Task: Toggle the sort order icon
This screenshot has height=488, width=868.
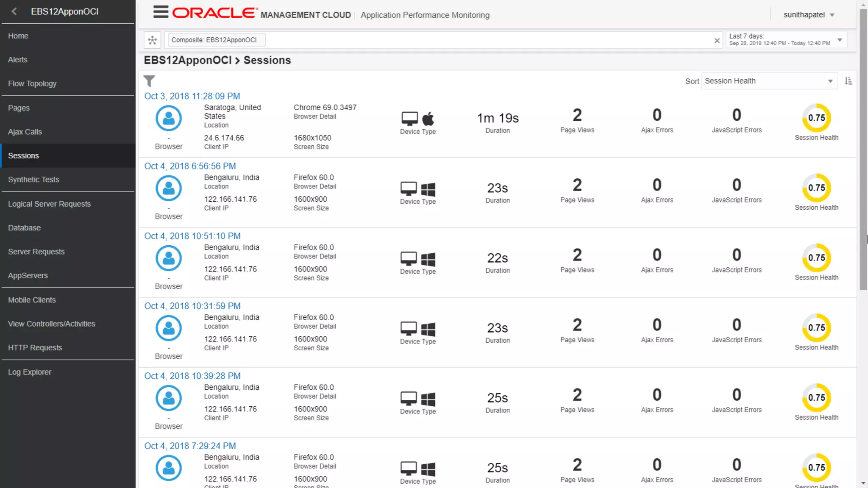Action: (x=848, y=80)
